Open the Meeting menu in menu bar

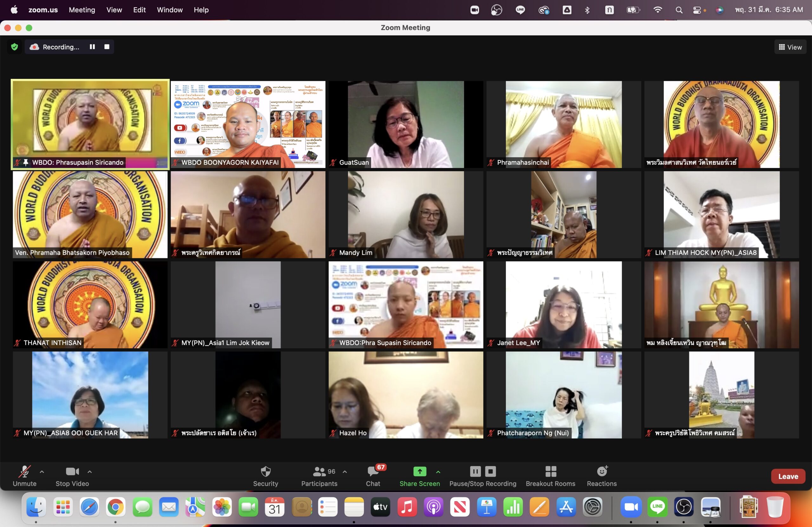(82, 10)
